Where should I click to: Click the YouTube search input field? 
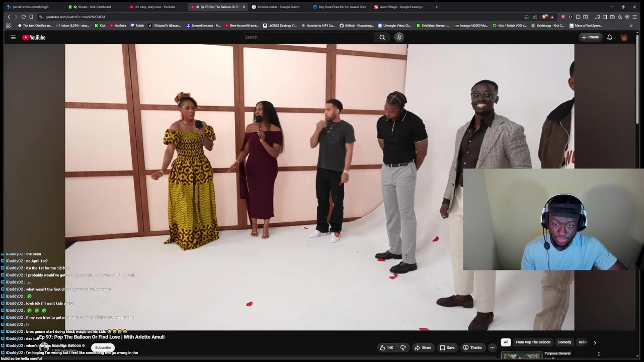[x=307, y=37]
